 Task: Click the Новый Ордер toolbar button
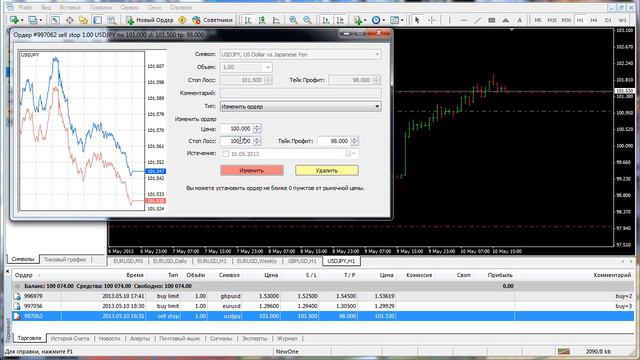click(x=150, y=20)
